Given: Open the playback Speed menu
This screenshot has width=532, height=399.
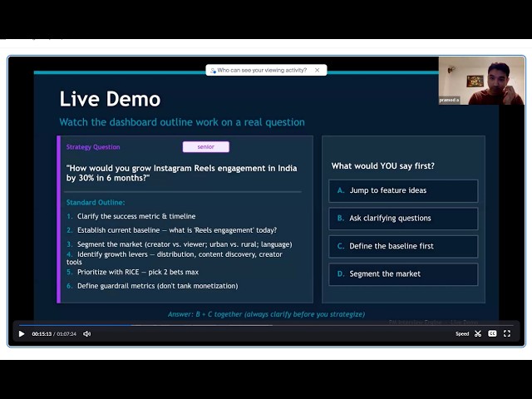Looking at the screenshot, I should 462,334.
